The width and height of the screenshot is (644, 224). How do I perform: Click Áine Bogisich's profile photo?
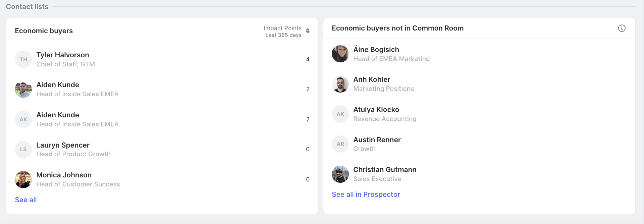click(340, 54)
